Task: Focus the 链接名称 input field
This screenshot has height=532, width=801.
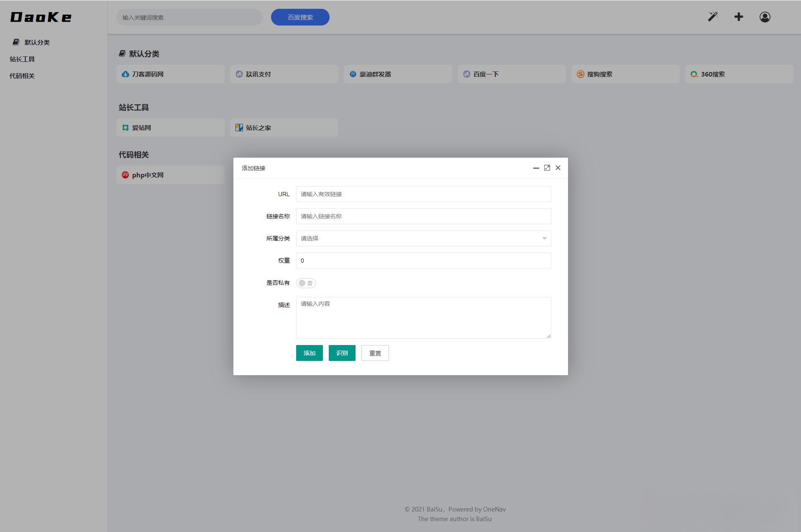Action: [424, 216]
